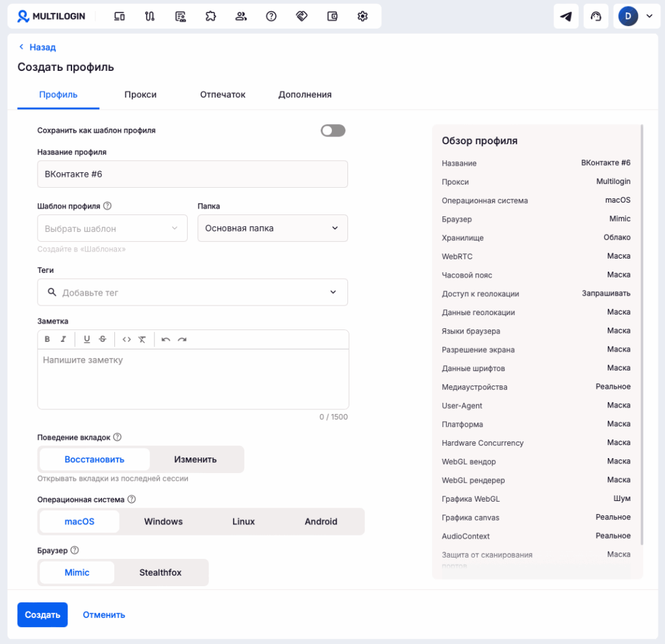Image resolution: width=665 pixels, height=644 pixels.
Task: Click the Обзор профиля panel scrollbar
Action: pos(642,335)
